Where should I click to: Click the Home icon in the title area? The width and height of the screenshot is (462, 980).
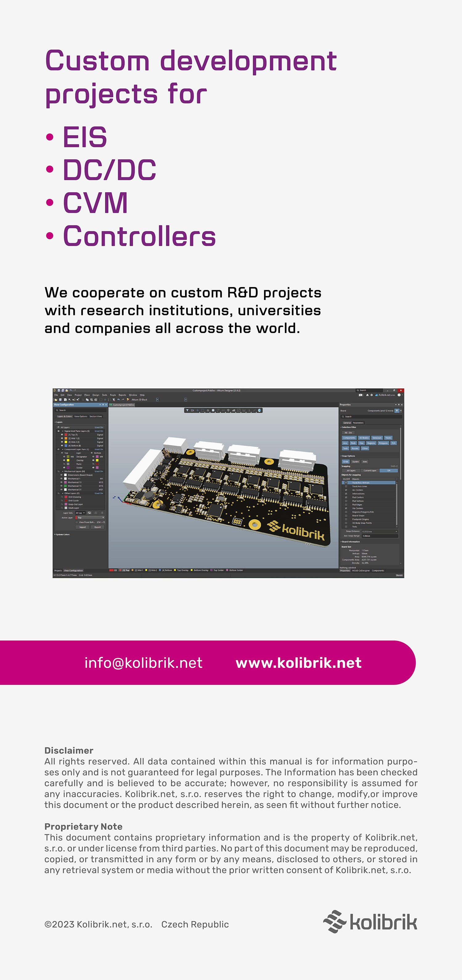[368, 395]
